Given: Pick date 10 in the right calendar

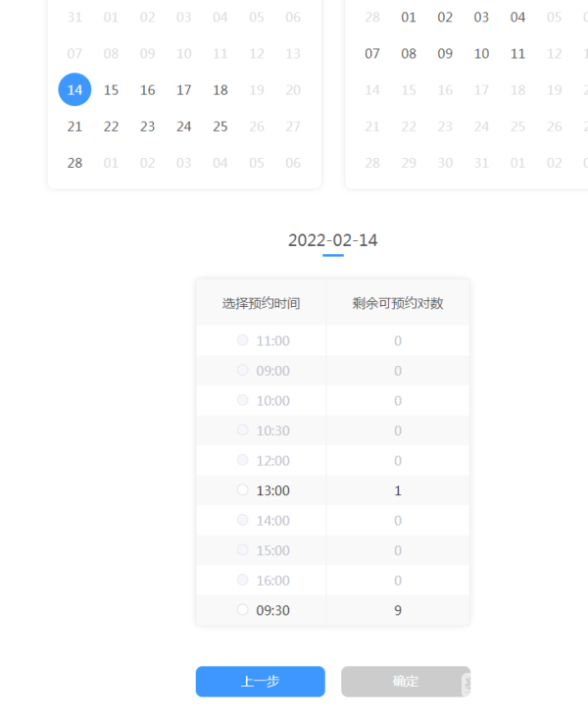Looking at the screenshot, I should (x=481, y=54).
